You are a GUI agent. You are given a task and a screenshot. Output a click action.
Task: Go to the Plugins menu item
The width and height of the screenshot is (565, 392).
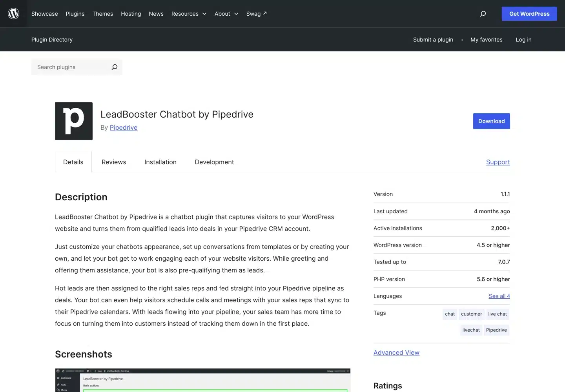(75, 14)
